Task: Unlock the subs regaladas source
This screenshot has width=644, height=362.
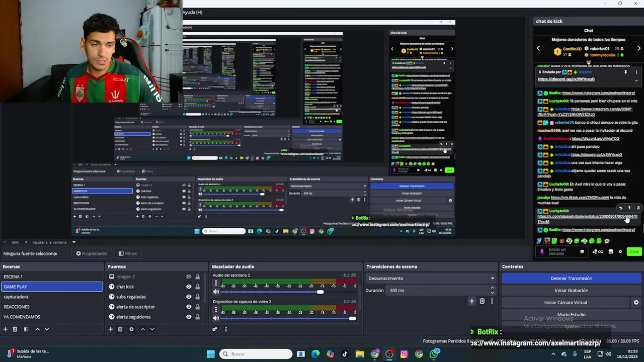Action: pyautogui.click(x=197, y=297)
